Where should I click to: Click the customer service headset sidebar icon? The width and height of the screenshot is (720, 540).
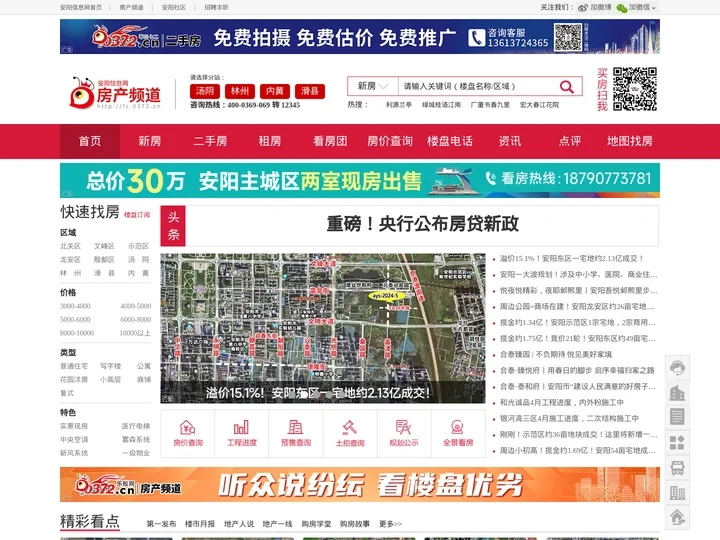click(677, 367)
